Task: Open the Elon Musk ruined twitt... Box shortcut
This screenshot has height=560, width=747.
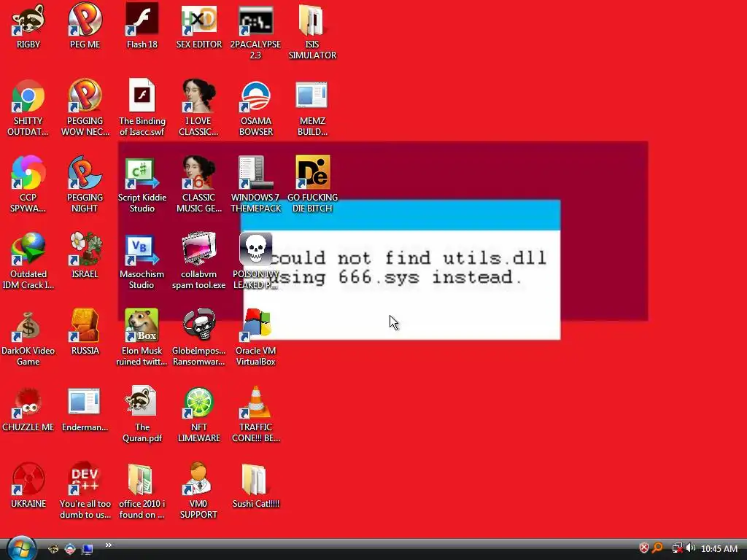Action: click(142, 326)
